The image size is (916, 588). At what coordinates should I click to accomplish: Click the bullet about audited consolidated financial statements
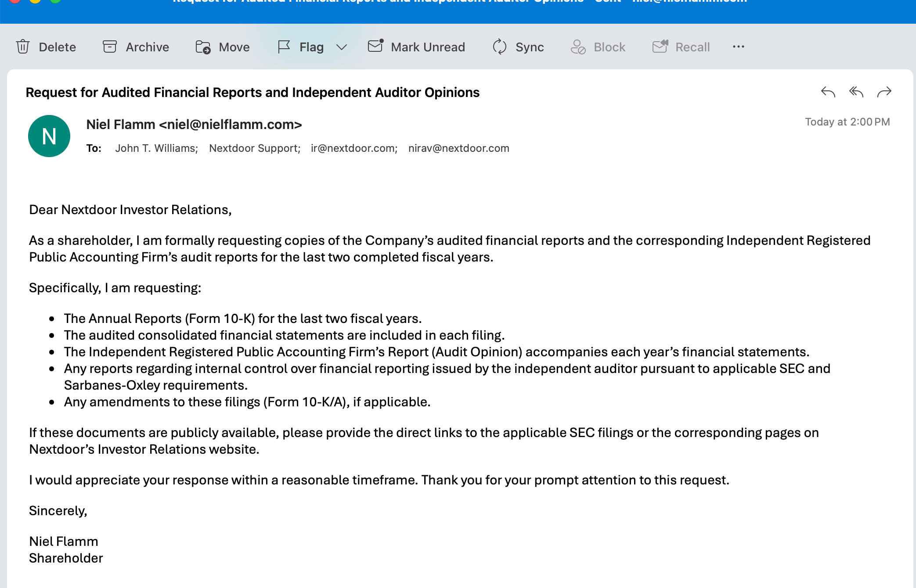(x=285, y=335)
